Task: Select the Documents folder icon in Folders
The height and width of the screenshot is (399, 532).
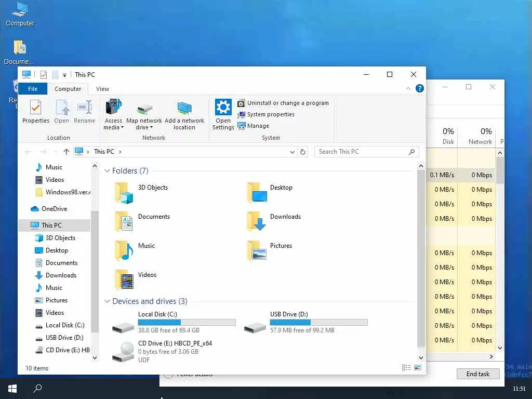Action: pyautogui.click(x=124, y=221)
